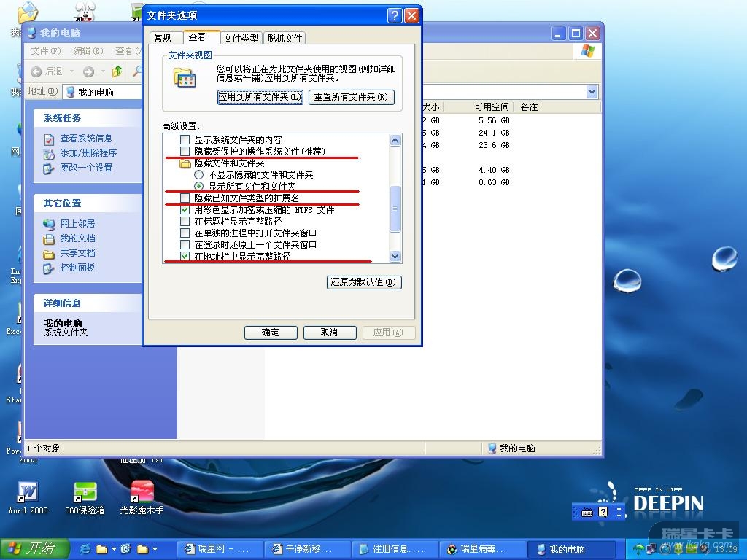Screen dimensions: 747x560
Task: Open 瑞星病毒 taskbar window button
Action: tap(481, 550)
